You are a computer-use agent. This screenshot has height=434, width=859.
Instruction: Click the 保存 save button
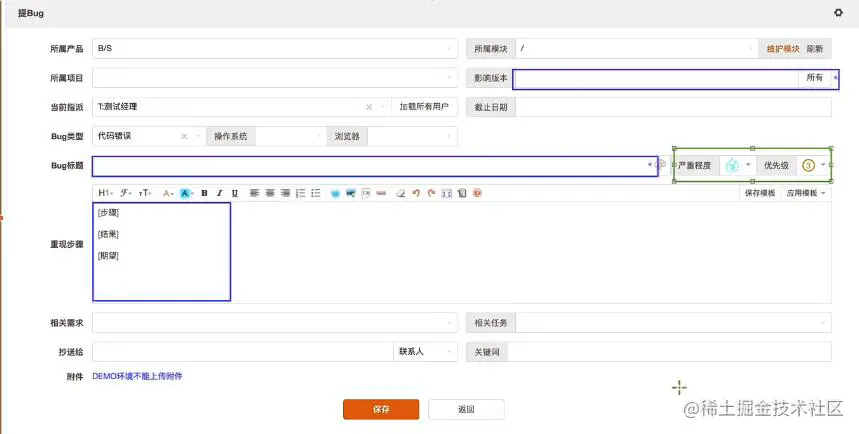(381, 409)
